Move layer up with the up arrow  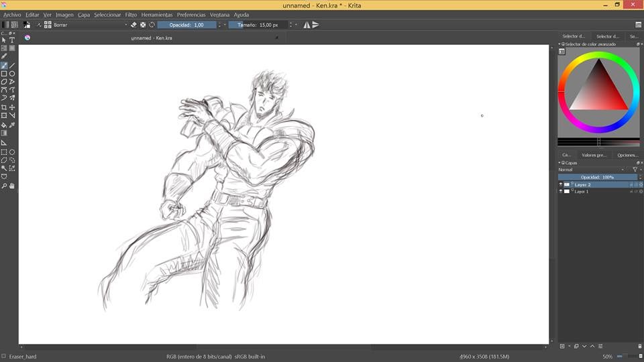592,346
